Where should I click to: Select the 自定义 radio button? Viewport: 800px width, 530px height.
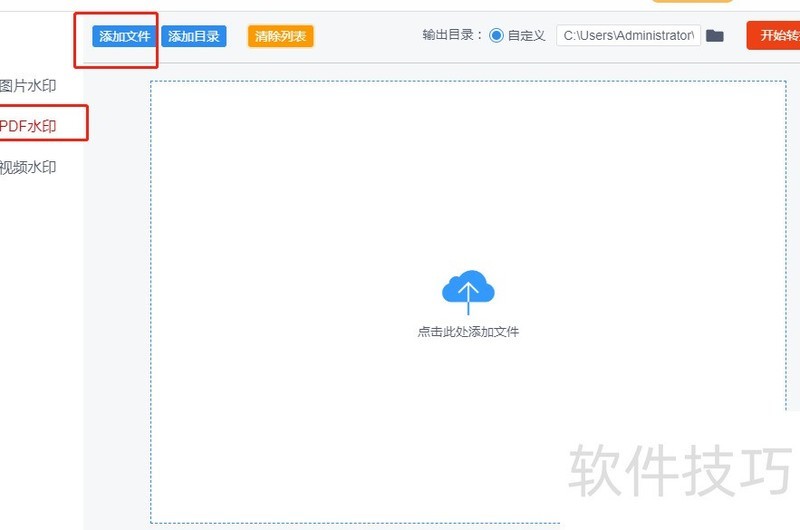click(496, 36)
